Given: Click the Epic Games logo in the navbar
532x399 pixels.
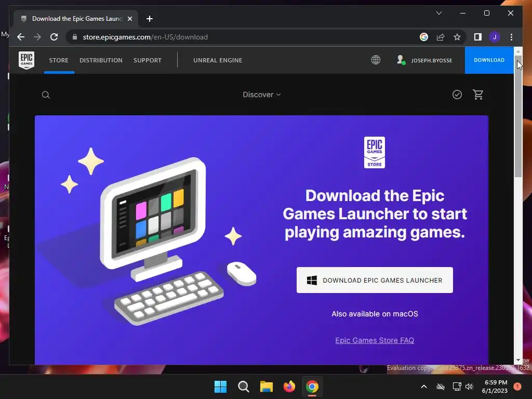Looking at the screenshot, I should [26, 60].
